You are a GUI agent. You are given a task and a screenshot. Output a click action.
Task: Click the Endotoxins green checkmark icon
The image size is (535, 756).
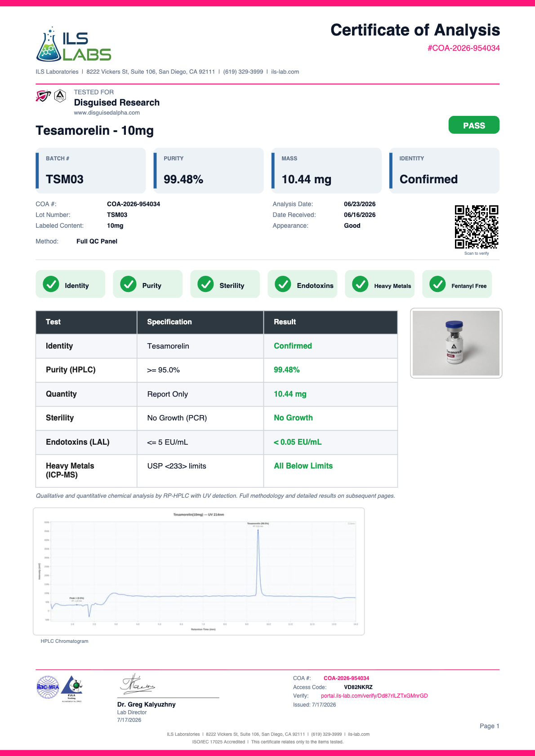coord(283,284)
